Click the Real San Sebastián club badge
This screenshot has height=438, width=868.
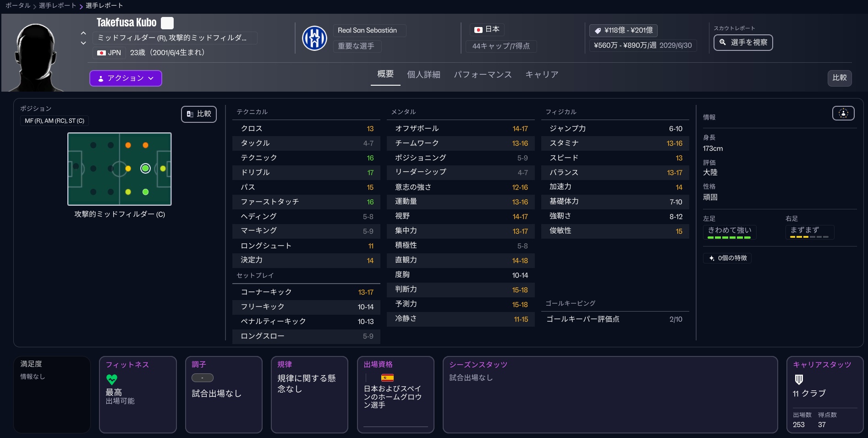pos(314,38)
